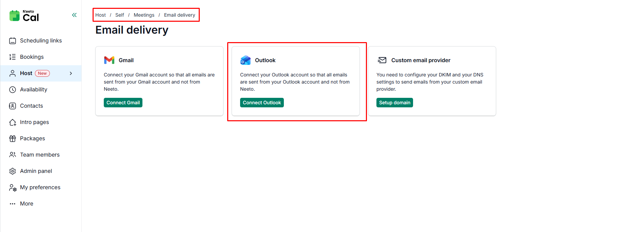Go to Meetings breadcrumb link
This screenshot has height=232, width=644.
coord(144,15)
